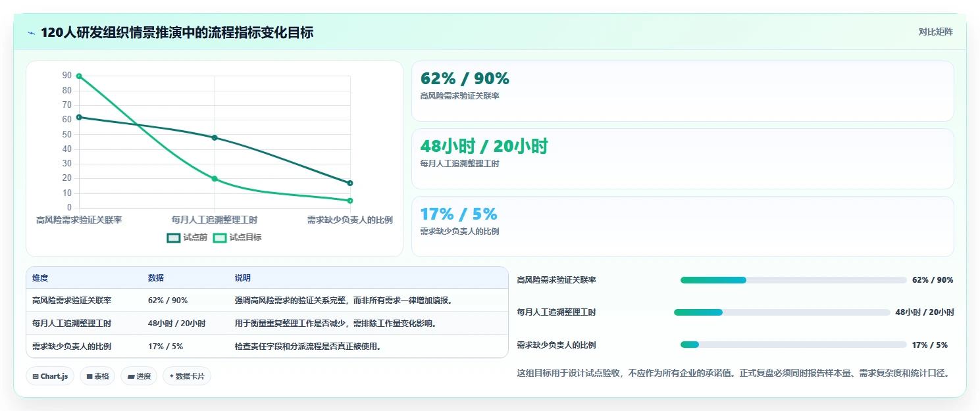The height and width of the screenshot is (411, 980).
Task: Click the 试点目标 legend label text
Action: (x=245, y=237)
